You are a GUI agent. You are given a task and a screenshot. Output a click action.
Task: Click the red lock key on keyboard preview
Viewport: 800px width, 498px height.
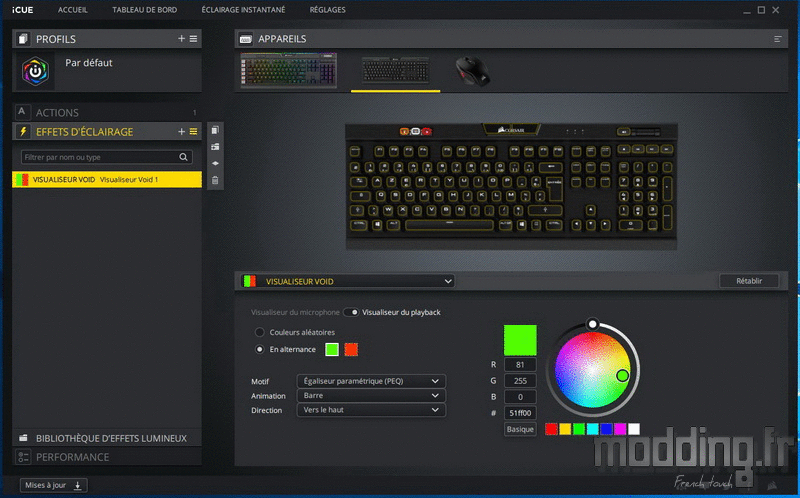point(427,132)
